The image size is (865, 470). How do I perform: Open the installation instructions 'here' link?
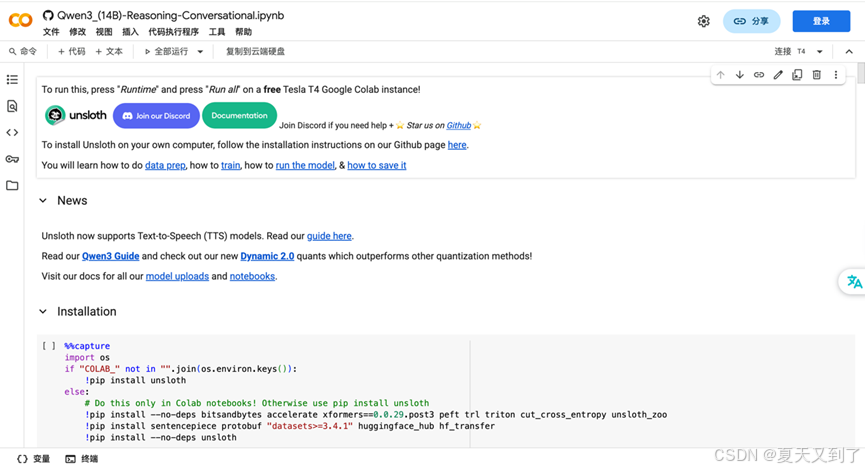tap(457, 145)
